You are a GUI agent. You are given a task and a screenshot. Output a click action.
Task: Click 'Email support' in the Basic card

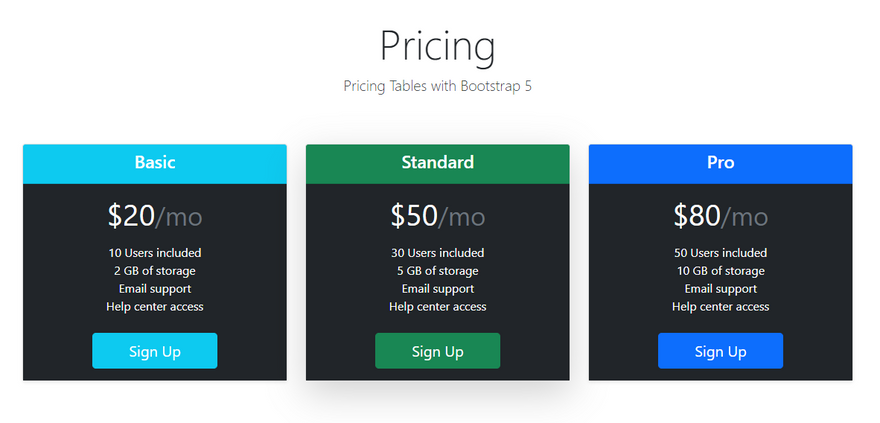(155, 289)
